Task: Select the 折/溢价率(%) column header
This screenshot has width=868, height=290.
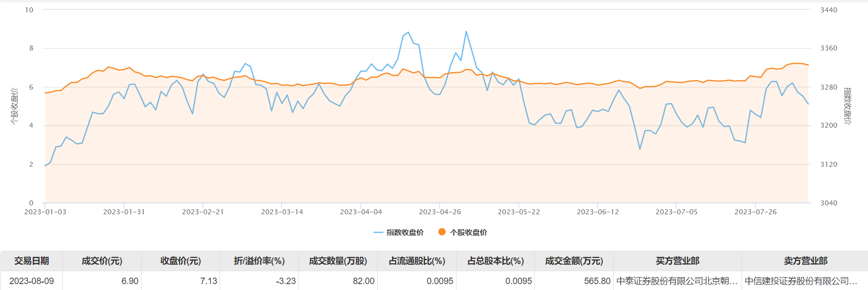Action: pyautogui.click(x=259, y=261)
